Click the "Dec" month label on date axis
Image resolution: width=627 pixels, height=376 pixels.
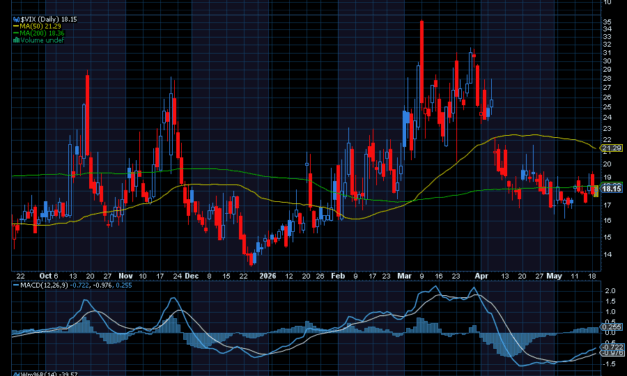tap(192, 276)
